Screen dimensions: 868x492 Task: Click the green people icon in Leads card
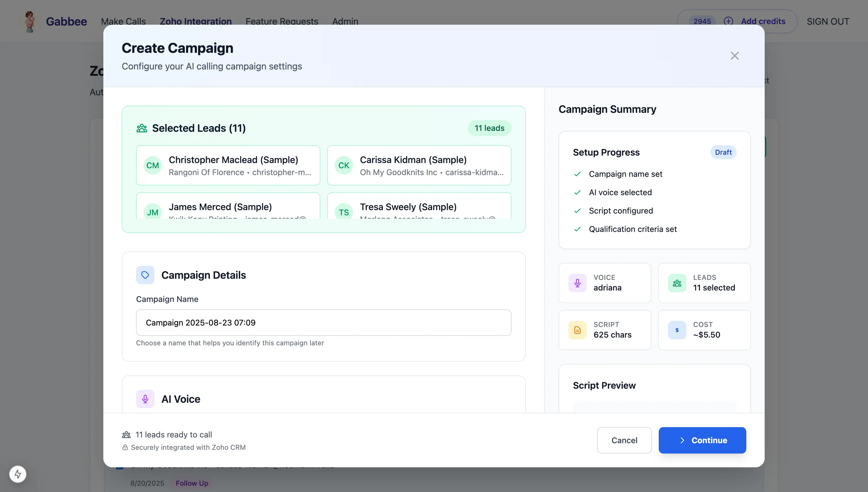[677, 283]
